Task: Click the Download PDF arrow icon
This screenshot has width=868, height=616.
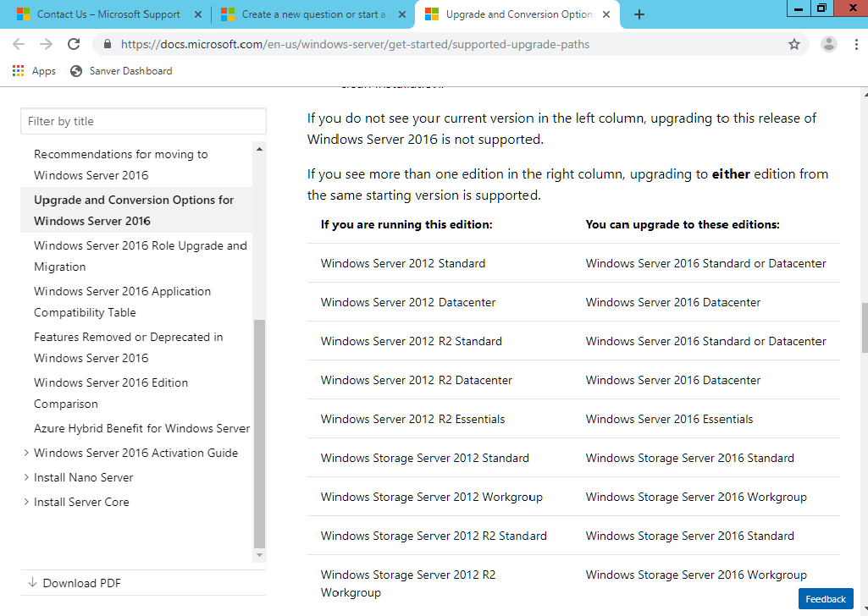Action: pyautogui.click(x=33, y=582)
